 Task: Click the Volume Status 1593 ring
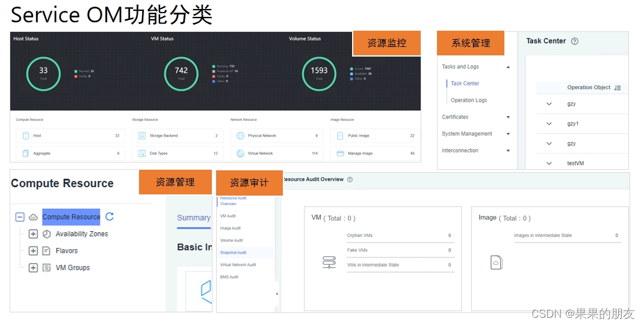(x=319, y=73)
